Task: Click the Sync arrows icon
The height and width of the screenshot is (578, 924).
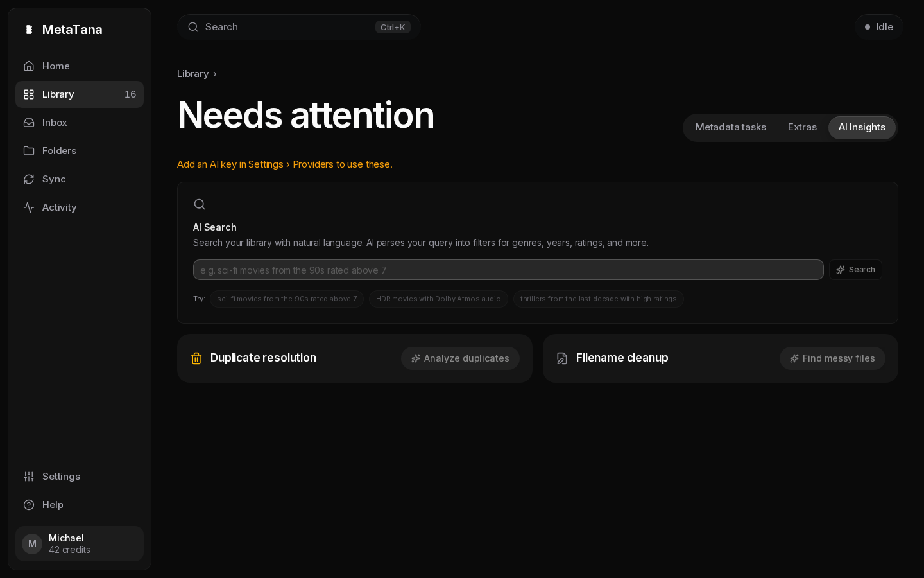Action: tap(29, 179)
